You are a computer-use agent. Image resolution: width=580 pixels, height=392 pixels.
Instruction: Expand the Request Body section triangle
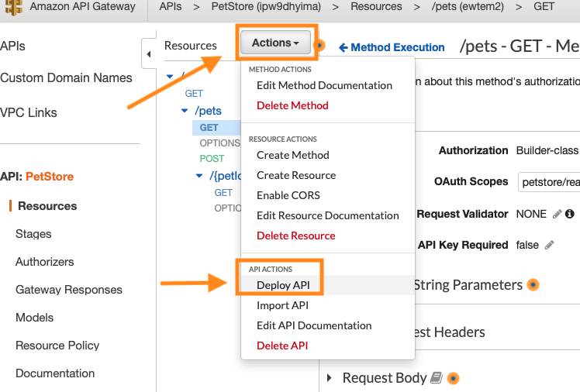[330, 377]
